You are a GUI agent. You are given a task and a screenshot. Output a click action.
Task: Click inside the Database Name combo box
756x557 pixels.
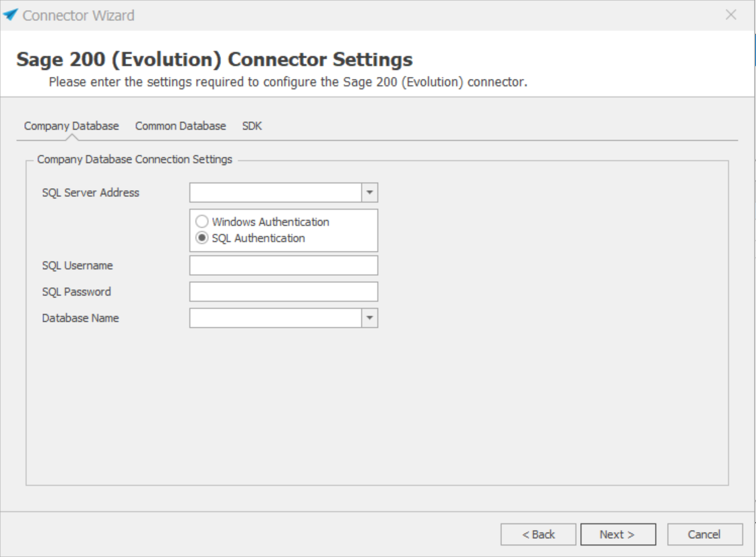click(x=276, y=318)
